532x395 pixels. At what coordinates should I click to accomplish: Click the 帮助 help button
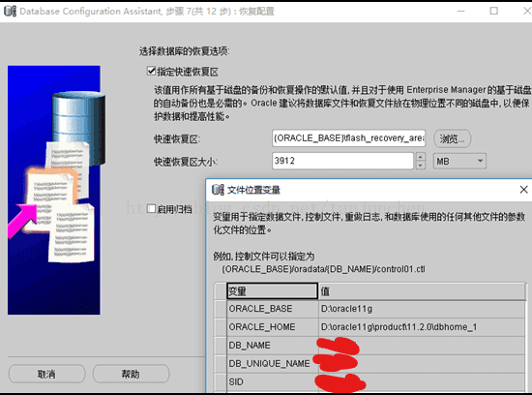(x=131, y=374)
